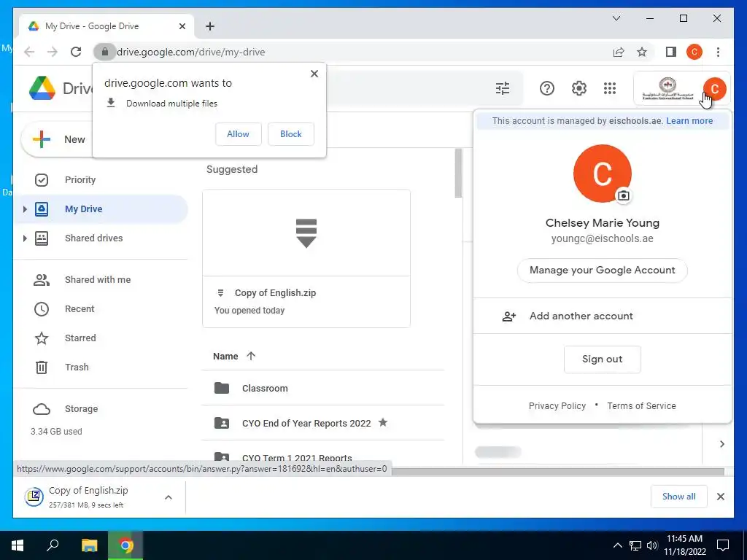The image size is (747, 560).
Task: Go back to previous page
Action: click(x=29, y=52)
